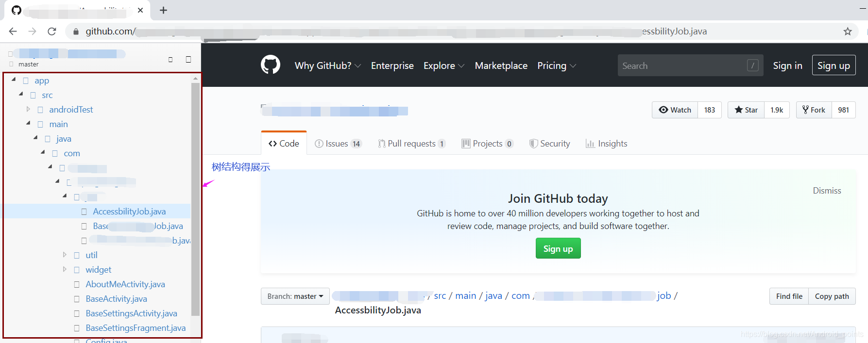Collapse the java folder in the tree
The width and height of the screenshot is (868, 343).
35,137
